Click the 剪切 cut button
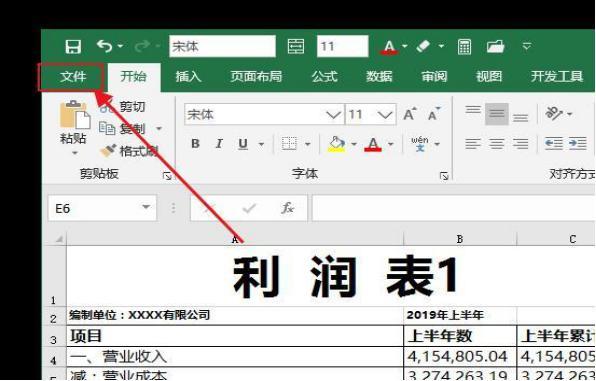This screenshot has height=381, width=596. (123, 107)
